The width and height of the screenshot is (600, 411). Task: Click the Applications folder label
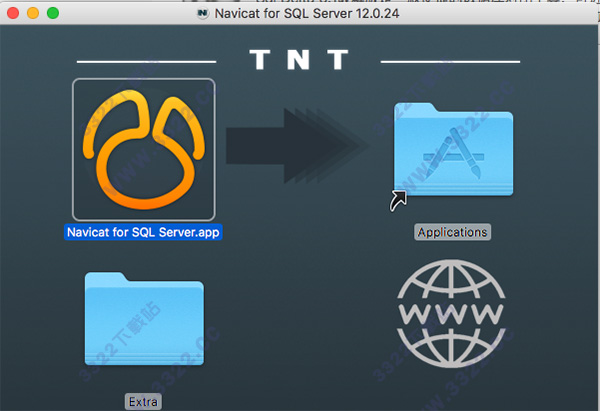[452, 232]
